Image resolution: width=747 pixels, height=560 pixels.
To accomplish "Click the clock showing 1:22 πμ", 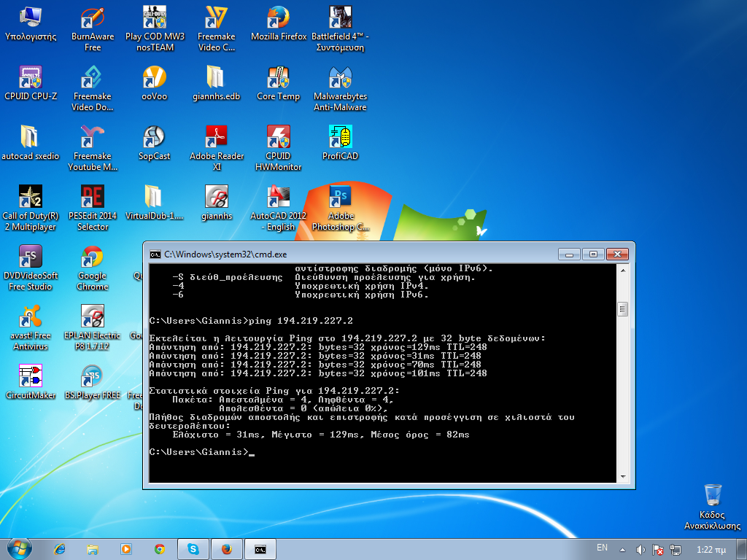I will pos(711,548).
